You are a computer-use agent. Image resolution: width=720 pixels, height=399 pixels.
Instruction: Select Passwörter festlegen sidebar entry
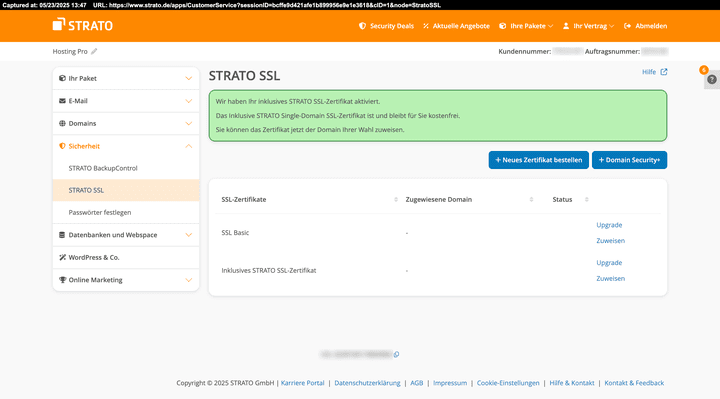[100, 212]
